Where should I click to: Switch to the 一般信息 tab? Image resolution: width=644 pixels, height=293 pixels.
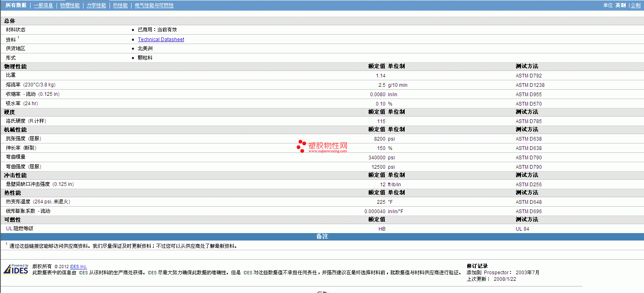click(43, 5)
